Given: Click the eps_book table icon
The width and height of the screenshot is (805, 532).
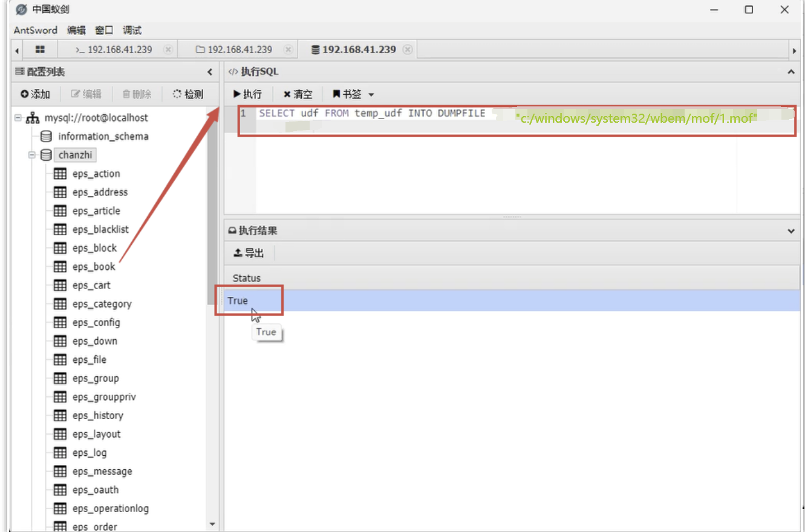Looking at the screenshot, I should (x=60, y=267).
